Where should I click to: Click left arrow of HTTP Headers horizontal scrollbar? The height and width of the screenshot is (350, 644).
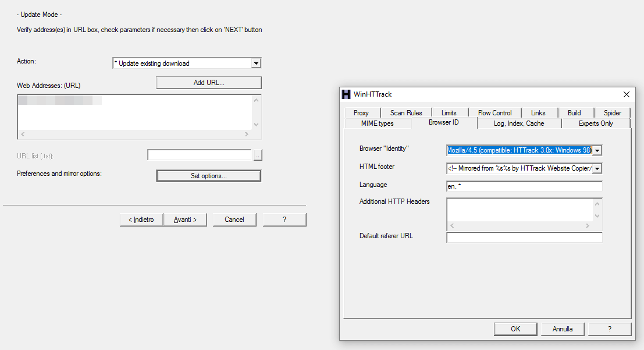[x=452, y=225]
